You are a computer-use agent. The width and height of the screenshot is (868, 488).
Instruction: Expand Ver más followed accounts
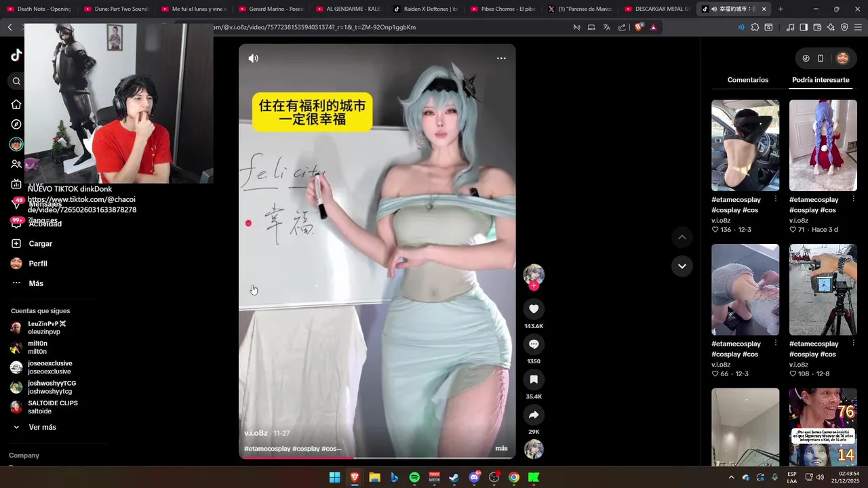click(x=35, y=427)
